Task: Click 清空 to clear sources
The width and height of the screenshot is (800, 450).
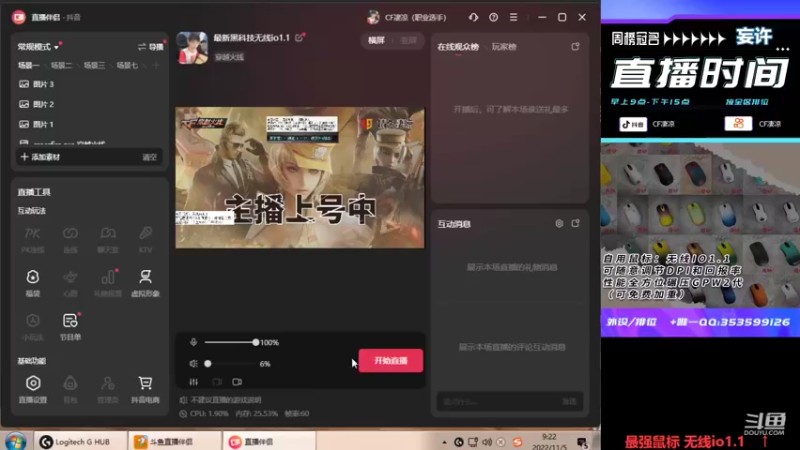Action: (x=149, y=157)
